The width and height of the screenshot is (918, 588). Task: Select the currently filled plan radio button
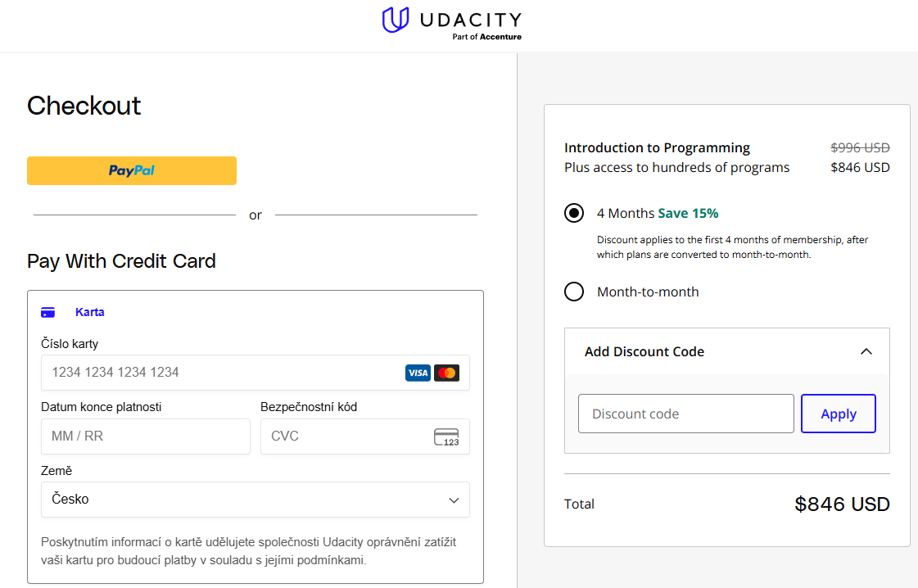[x=574, y=212]
